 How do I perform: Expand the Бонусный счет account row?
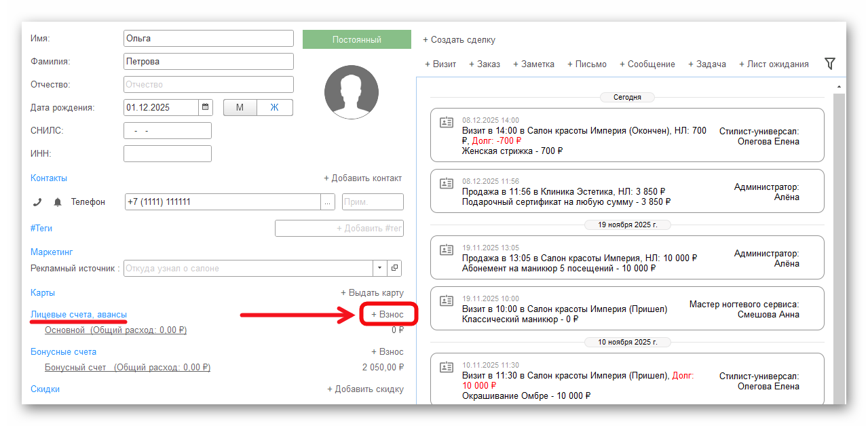click(x=127, y=368)
